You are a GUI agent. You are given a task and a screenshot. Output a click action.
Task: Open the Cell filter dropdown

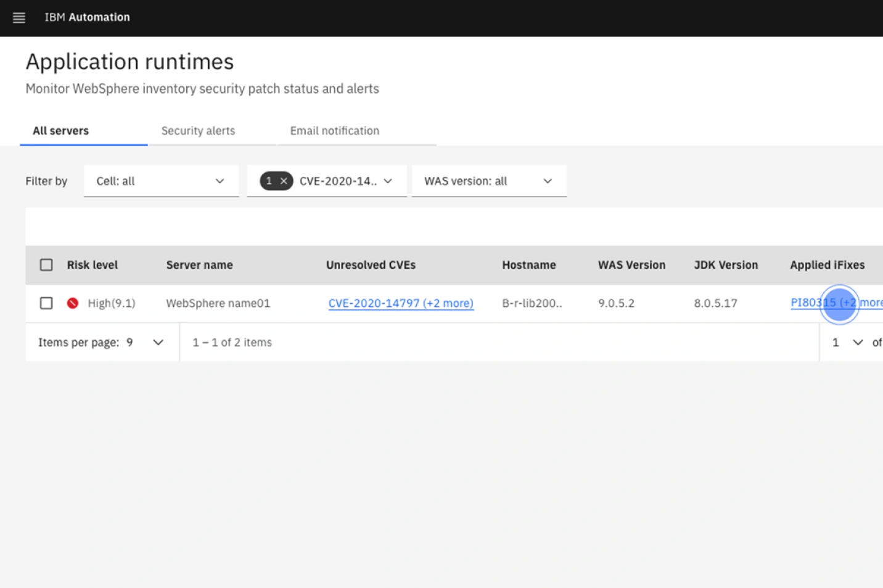[161, 181]
